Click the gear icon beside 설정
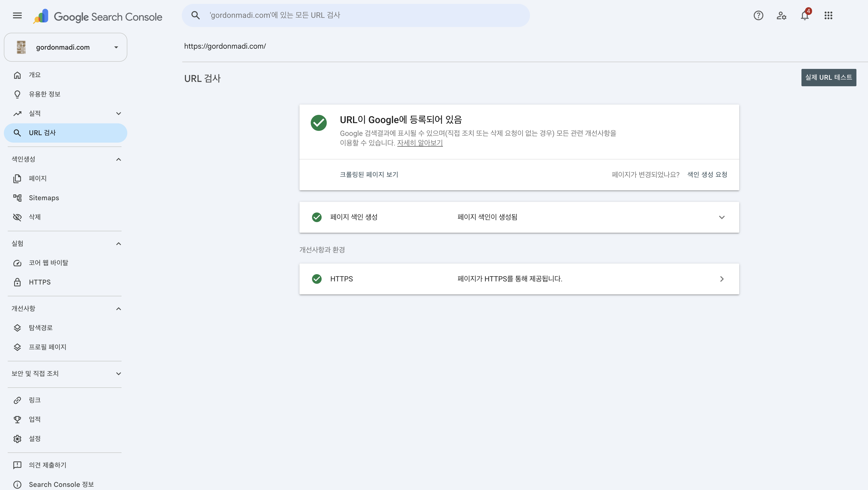Viewport: 868px width, 490px height. click(x=17, y=439)
